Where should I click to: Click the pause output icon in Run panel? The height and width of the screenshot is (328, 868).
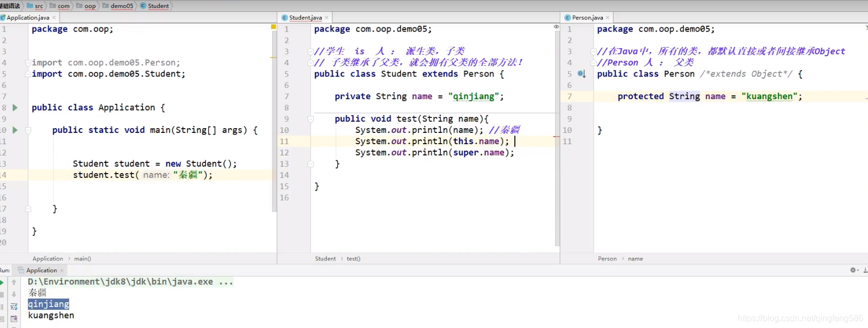tap(2, 307)
